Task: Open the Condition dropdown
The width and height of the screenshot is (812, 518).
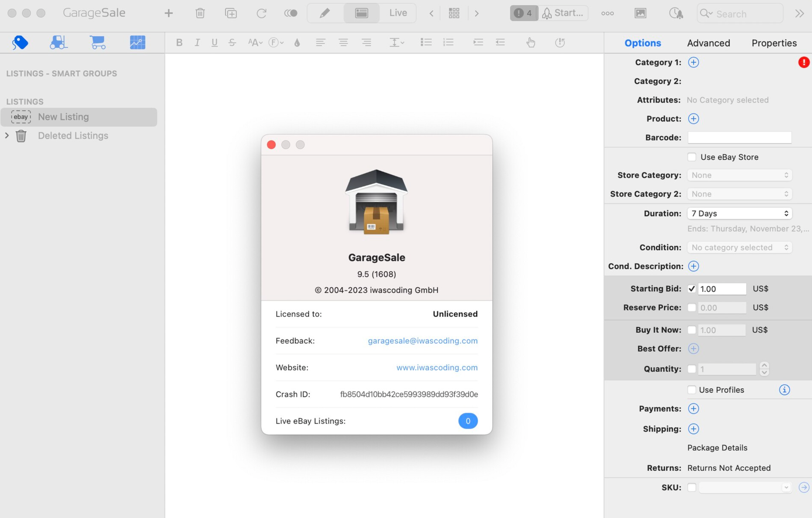Action: (x=740, y=247)
